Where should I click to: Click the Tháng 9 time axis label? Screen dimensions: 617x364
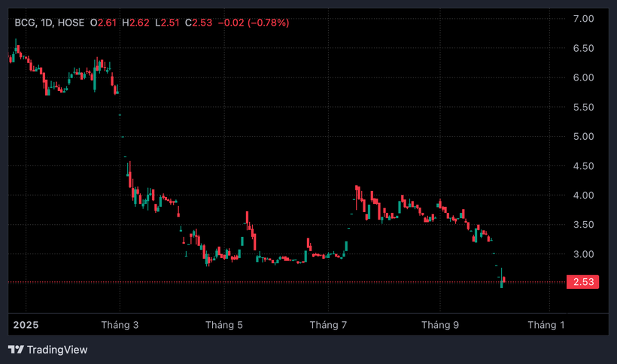[440, 325]
